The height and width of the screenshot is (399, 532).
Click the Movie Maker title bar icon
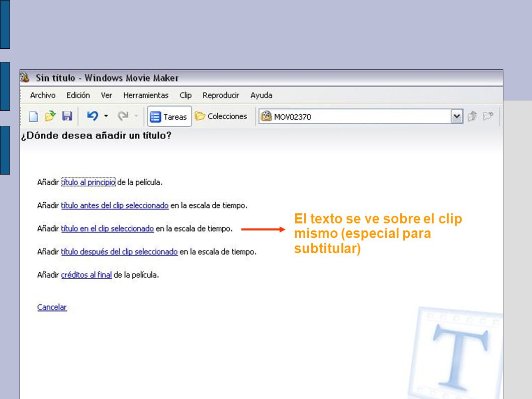25,77
